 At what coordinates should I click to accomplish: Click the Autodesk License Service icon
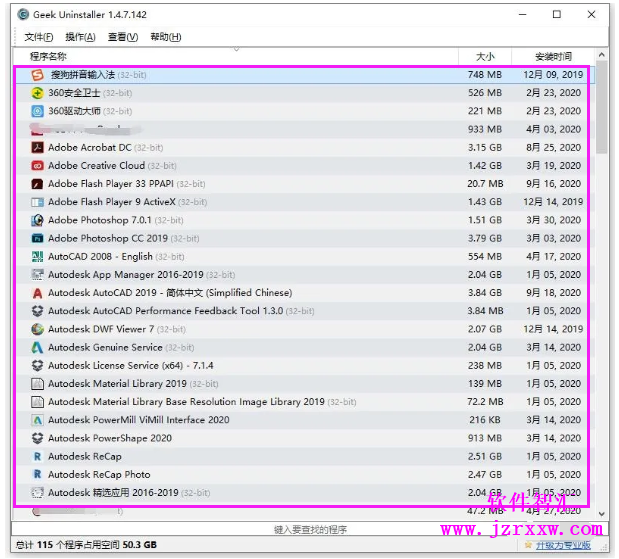[x=37, y=366]
